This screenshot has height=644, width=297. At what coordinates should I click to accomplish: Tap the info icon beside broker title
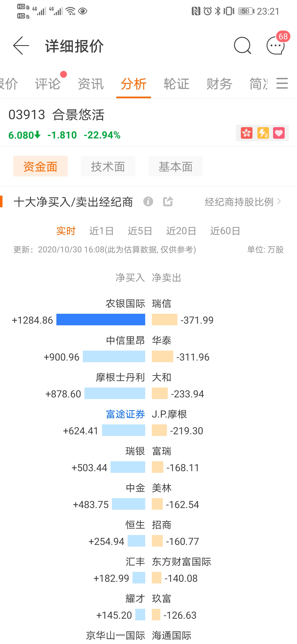(x=148, y=201)
